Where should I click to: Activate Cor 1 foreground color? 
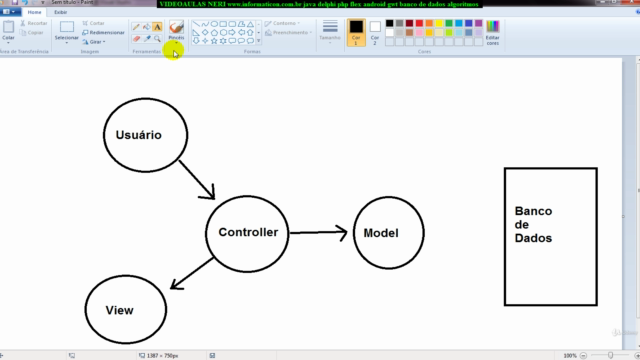click(356, 32)
